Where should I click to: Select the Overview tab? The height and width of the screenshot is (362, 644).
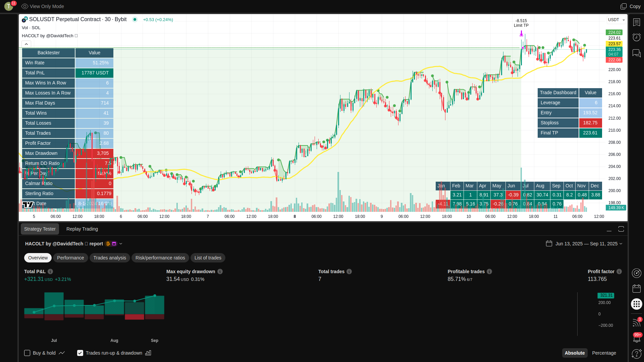point(38,258)
